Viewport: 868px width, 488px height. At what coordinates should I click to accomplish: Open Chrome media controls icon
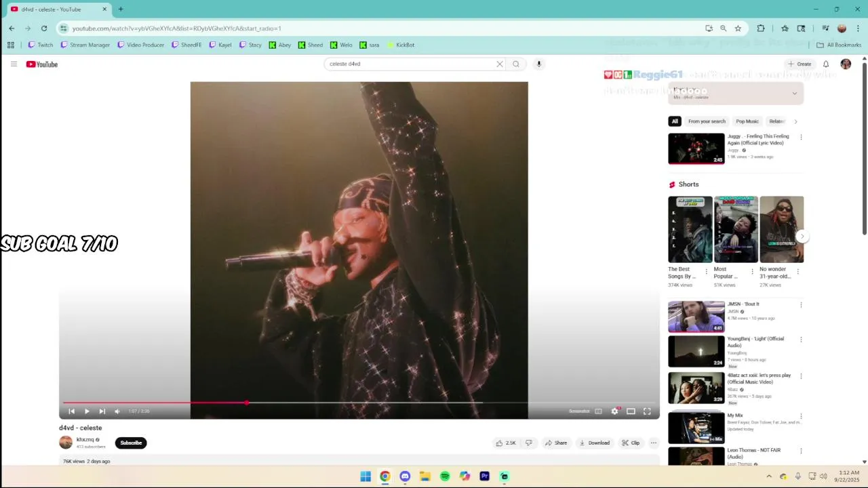(x=825, y=28)
